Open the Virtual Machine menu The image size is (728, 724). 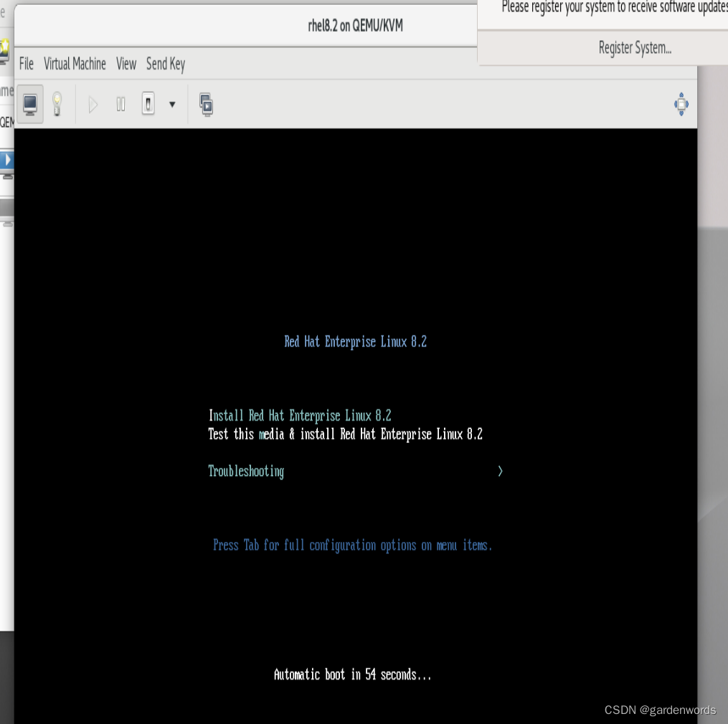[x=75, y=64]
